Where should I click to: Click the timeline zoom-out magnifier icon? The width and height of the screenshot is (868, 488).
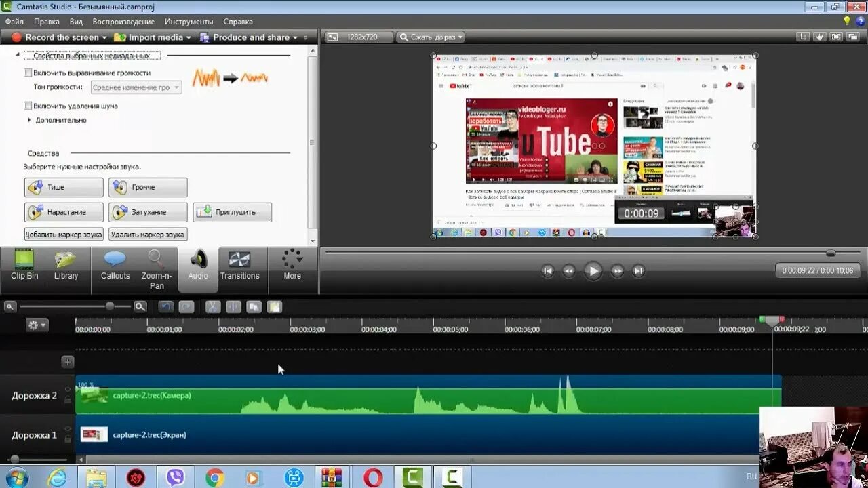click(x=10, y=307)
